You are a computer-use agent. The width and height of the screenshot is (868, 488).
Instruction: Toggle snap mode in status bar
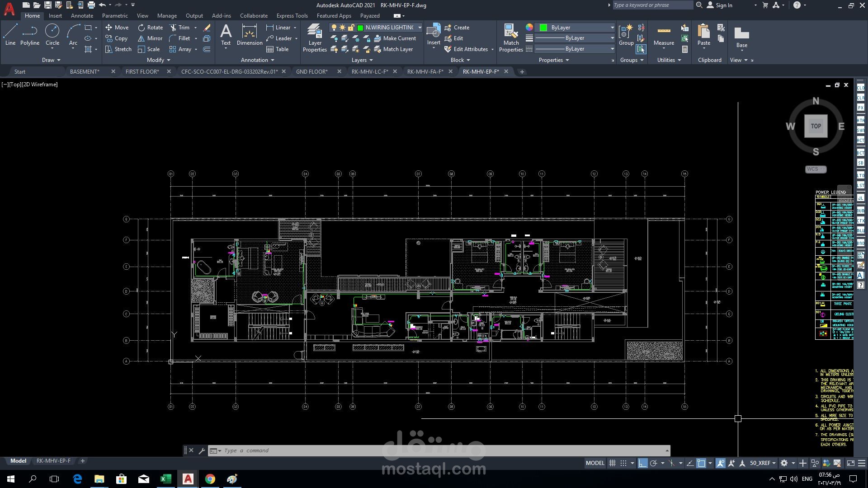pos(623,463)
